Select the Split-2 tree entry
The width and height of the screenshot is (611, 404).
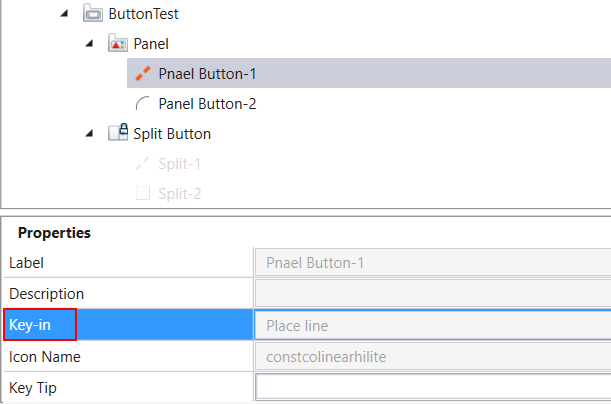[x=179, y=193]
